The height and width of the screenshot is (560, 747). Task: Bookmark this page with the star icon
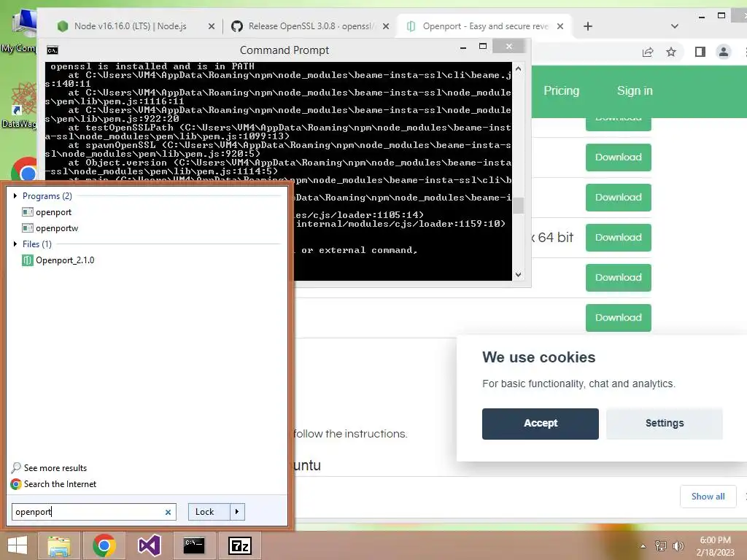tap(671, 52)
